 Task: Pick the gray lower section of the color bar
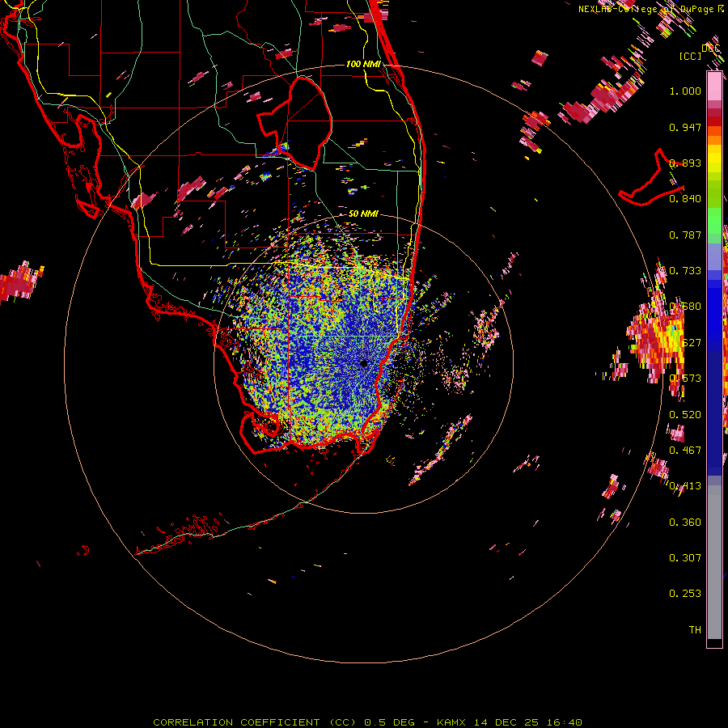[714, 562]
